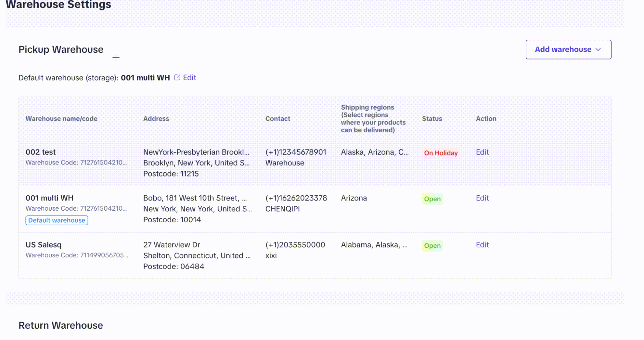Click the Shelton, Connecticut address cell
Viewport: 644px width, 340px height.
click(197, 255)
